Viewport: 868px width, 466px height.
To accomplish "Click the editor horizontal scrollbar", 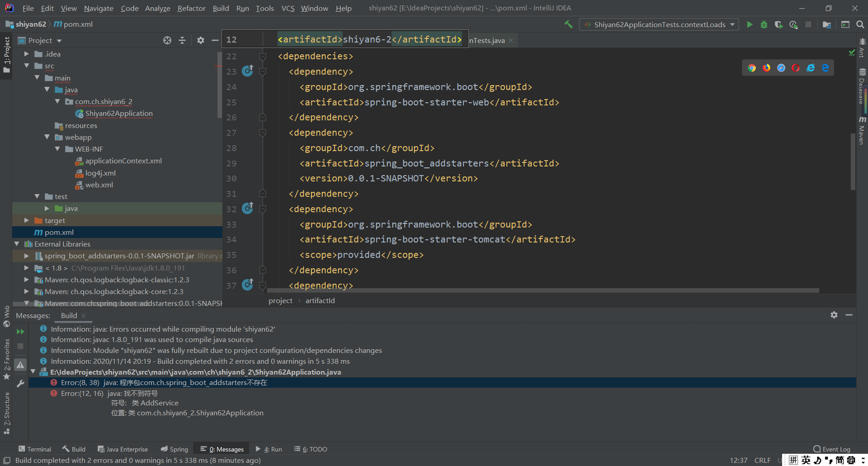I will coord(542,290).
